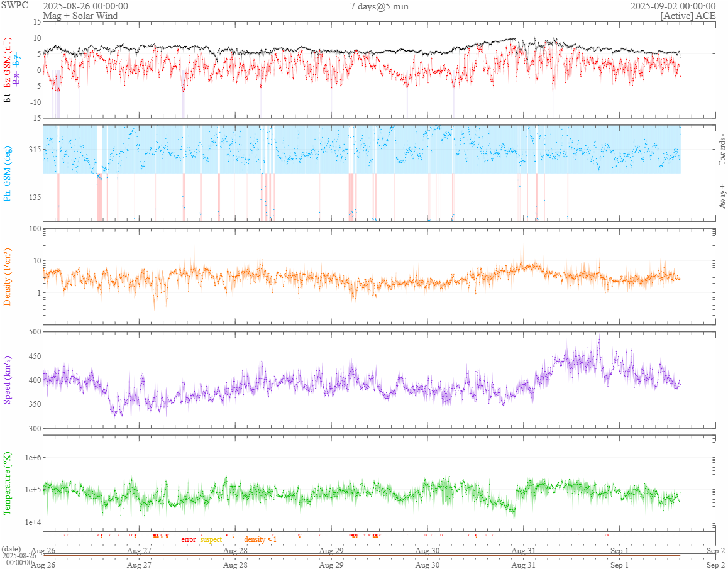Click the SWPC label in the corner
The height and width of the screenshot is (569, 728).
14,5
